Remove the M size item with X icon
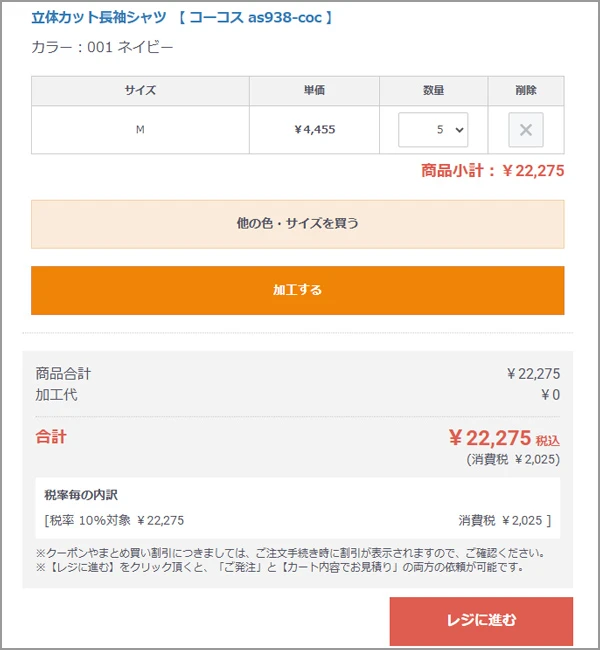Screen dimensions: 600x650 pos(526,130)
